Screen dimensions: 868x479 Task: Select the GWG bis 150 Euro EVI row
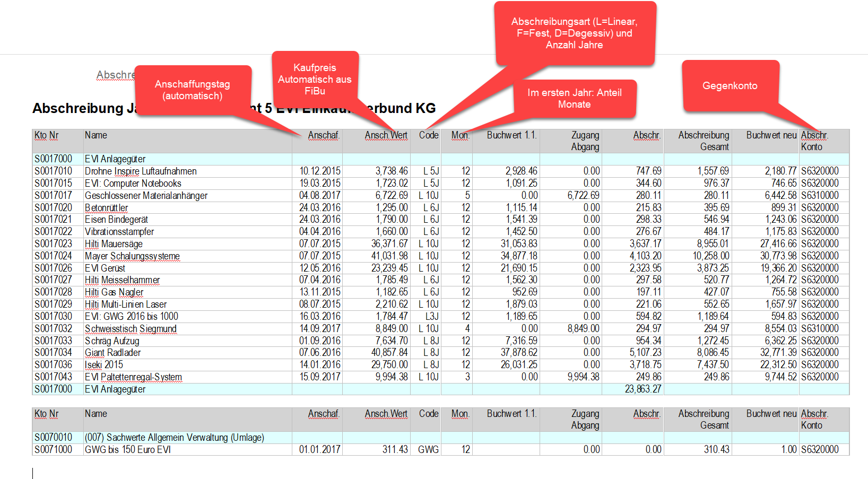(x=440, y=449)
